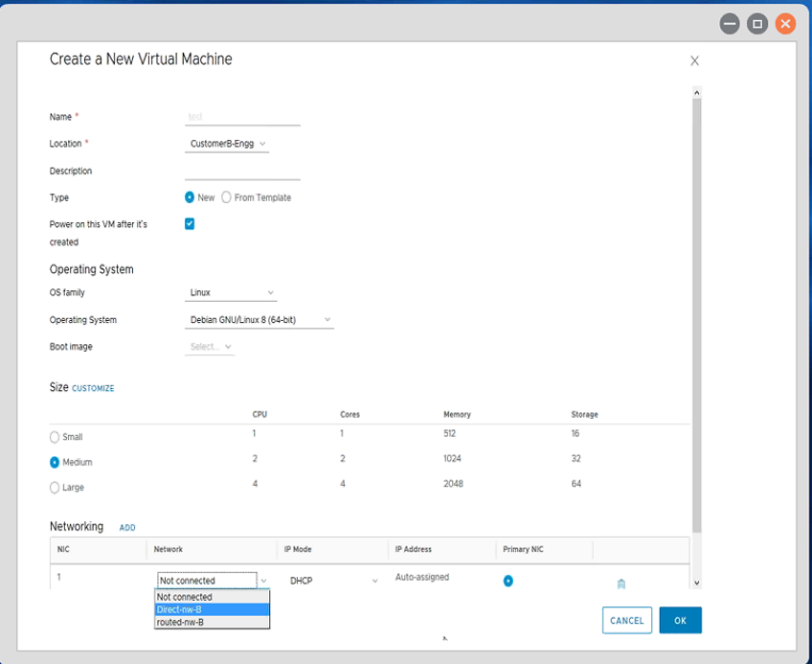Select Direct-nw-B in the network list
This screenshot has height=664, width=812.
(212, 609)
